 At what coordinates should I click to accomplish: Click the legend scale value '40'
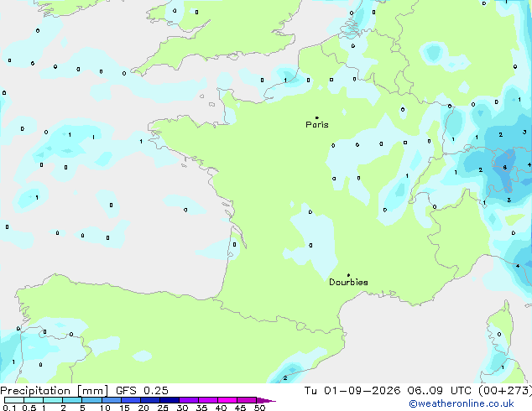tap(221, 408)
